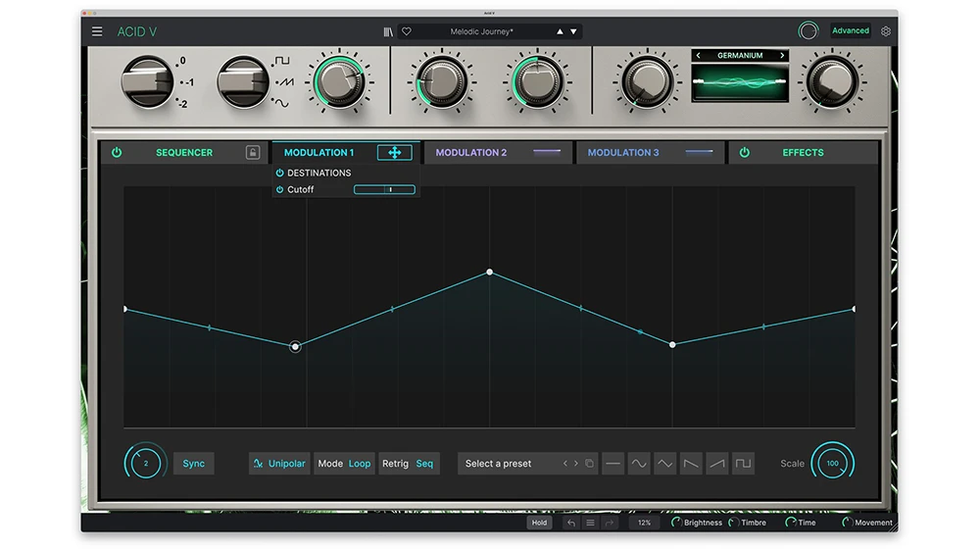Select the square wave shape preset
This screenshot has width=980, height=551.
tap(744, 464)
